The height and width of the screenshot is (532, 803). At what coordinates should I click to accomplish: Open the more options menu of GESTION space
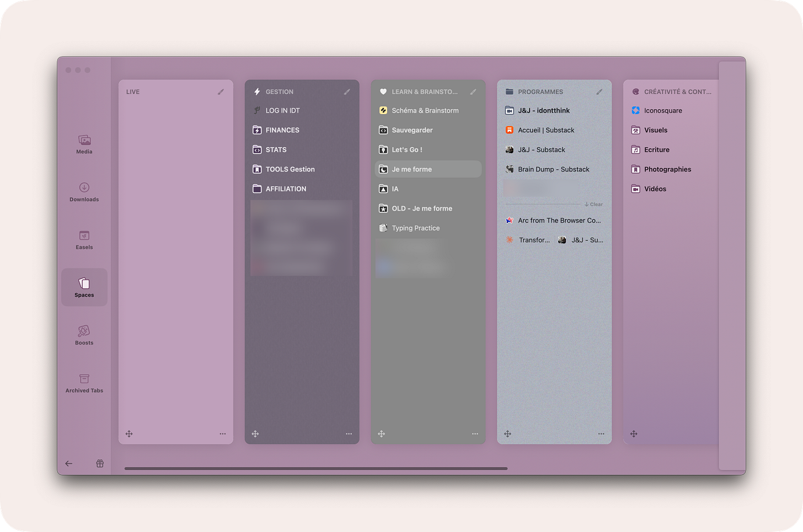click(349, 434)
